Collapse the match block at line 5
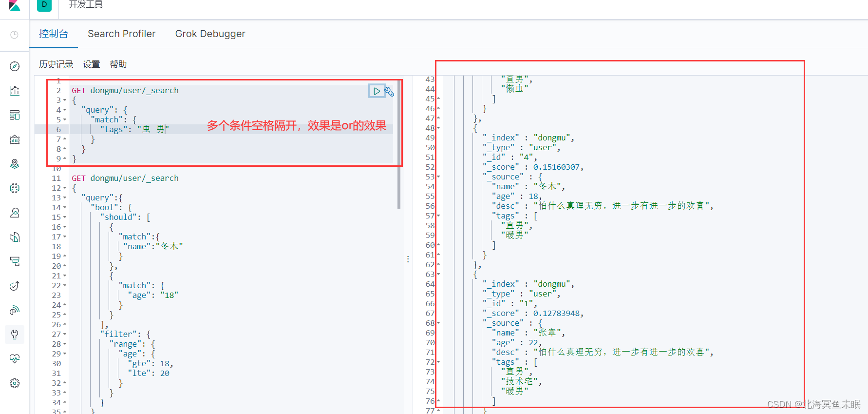The image size is (868, 414). pyautogui.click(x=65, y=120)
